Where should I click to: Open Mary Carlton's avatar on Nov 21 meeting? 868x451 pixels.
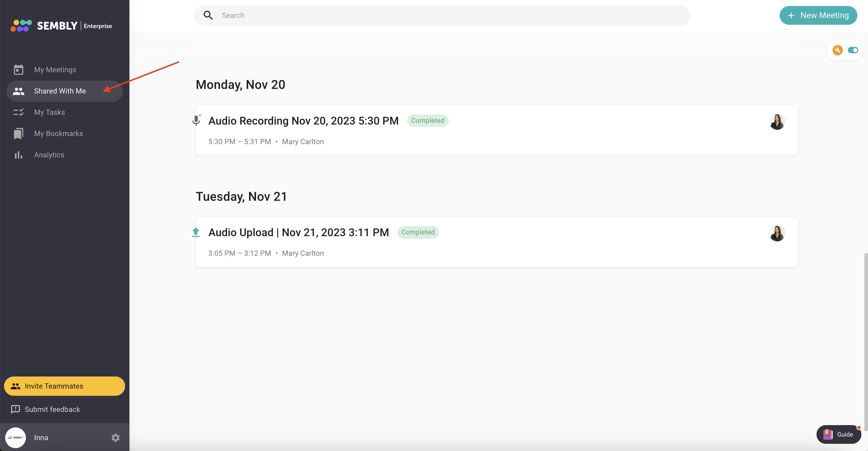click(x=777, y=233)
